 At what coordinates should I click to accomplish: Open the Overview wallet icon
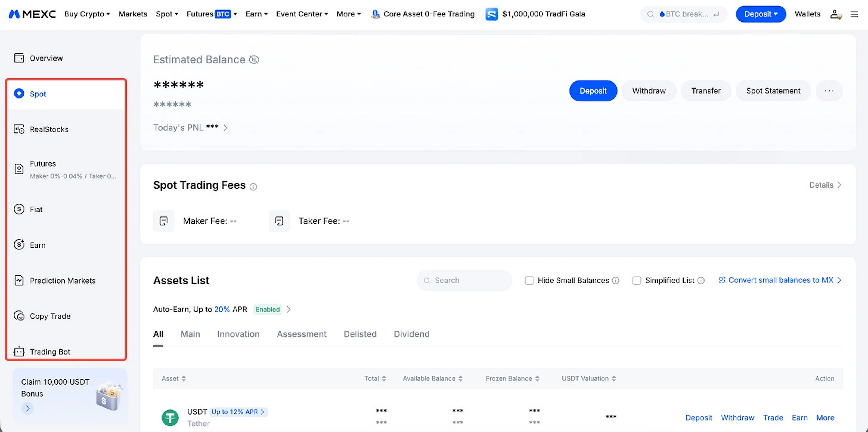(x=19, y=58)
